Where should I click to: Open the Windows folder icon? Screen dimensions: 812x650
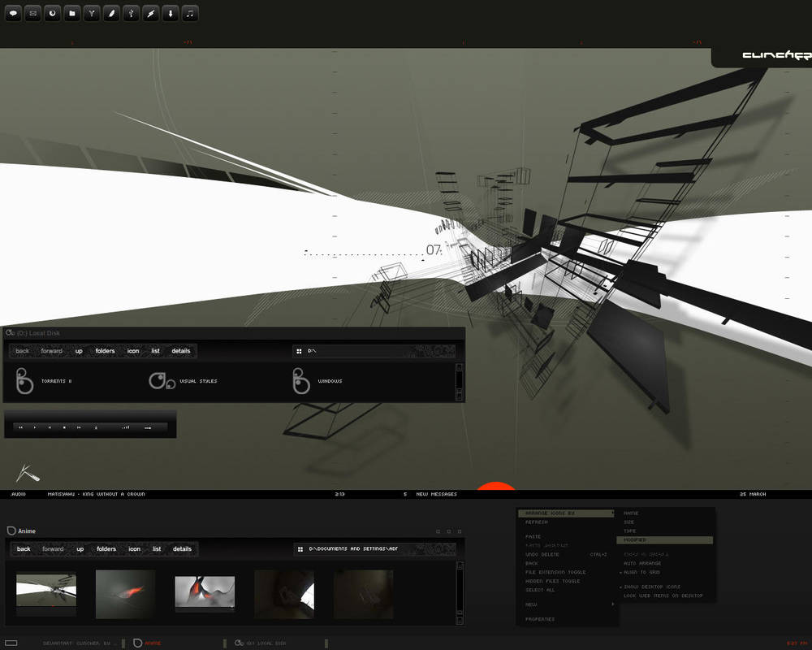[301, 381]
